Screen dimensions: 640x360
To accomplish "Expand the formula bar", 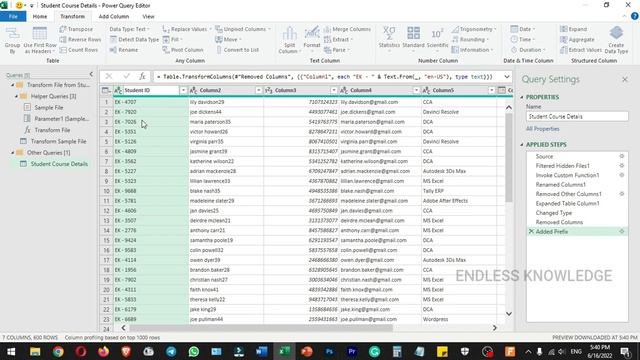I will (507, 76).
